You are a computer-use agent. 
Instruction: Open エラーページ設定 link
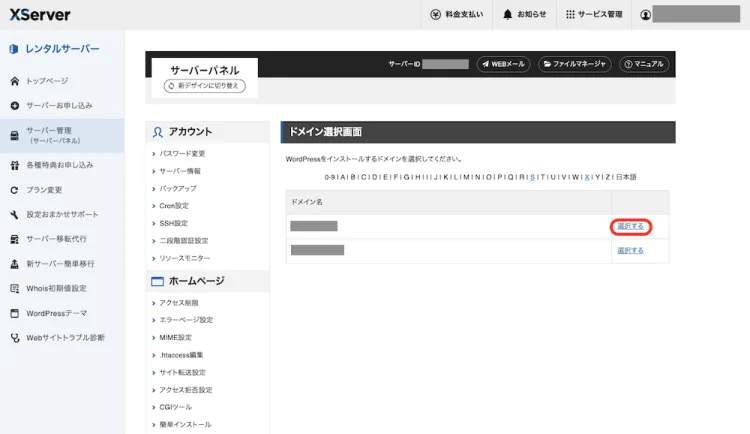(186, 320)
